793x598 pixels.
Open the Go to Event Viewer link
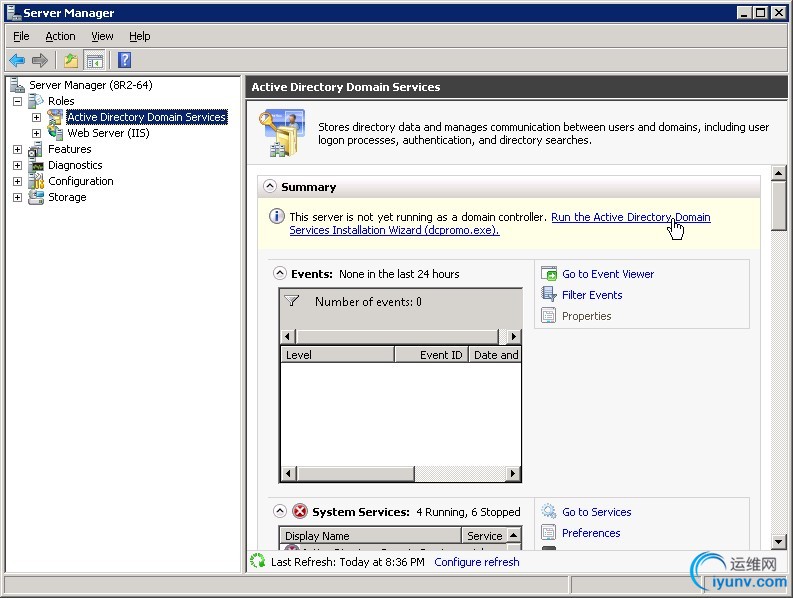click(608, 274)
